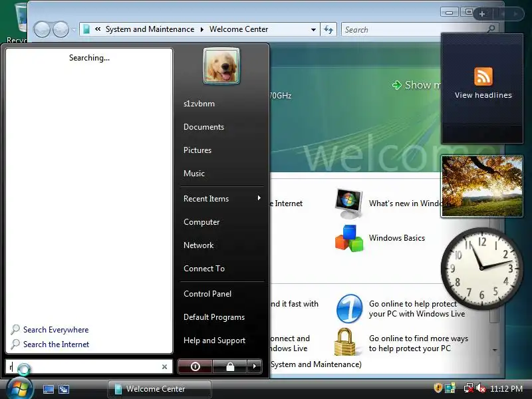This screenshot has height=399, width=532.
Task: Open Computer from Start menu
Action: [x=201, y=222]
